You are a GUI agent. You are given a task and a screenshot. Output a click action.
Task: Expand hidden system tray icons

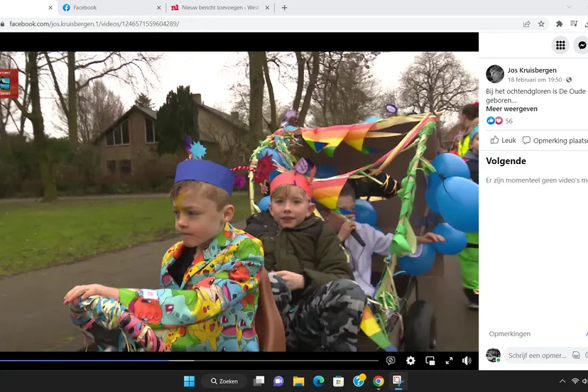(562, 381)
